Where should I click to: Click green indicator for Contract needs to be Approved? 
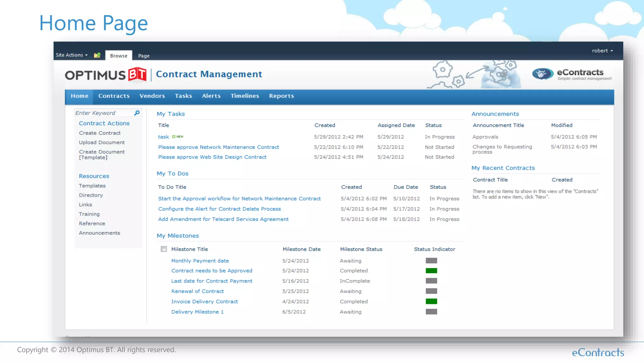(431, 271)
